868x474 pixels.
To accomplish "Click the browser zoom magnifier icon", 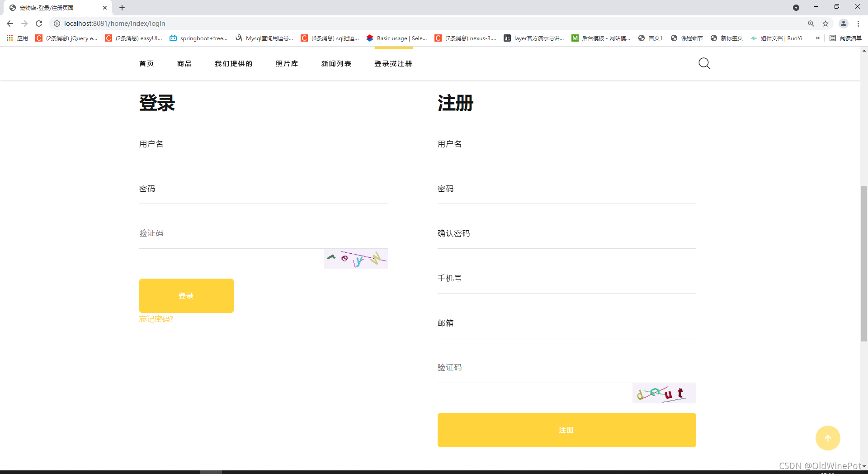I will [811, 24].
